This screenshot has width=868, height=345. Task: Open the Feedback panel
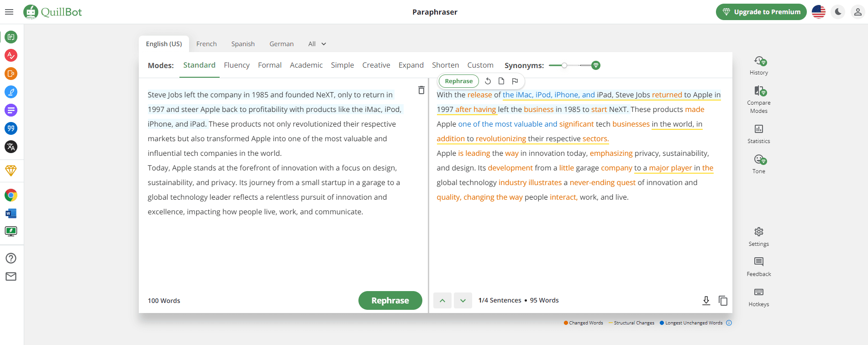click(758, 266)
